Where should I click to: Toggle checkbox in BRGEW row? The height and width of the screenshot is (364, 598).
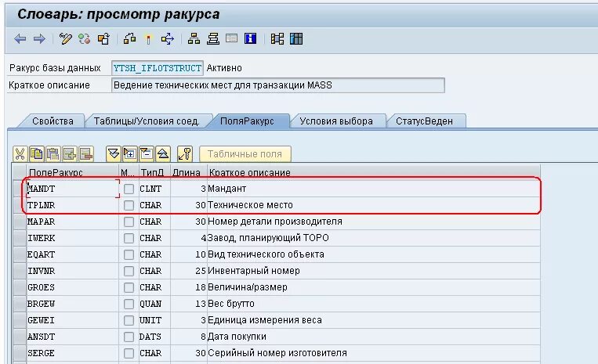(129, 304)
